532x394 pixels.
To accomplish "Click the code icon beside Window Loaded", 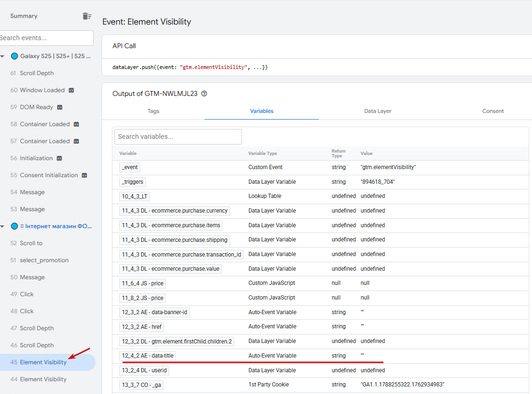I will point(71,90).
